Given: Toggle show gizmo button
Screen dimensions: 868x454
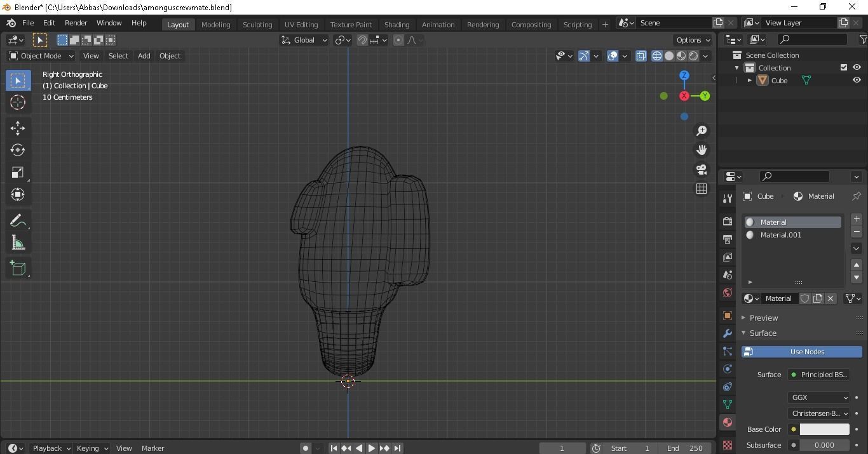Looking at the screenshot, I should pos(584,56).
